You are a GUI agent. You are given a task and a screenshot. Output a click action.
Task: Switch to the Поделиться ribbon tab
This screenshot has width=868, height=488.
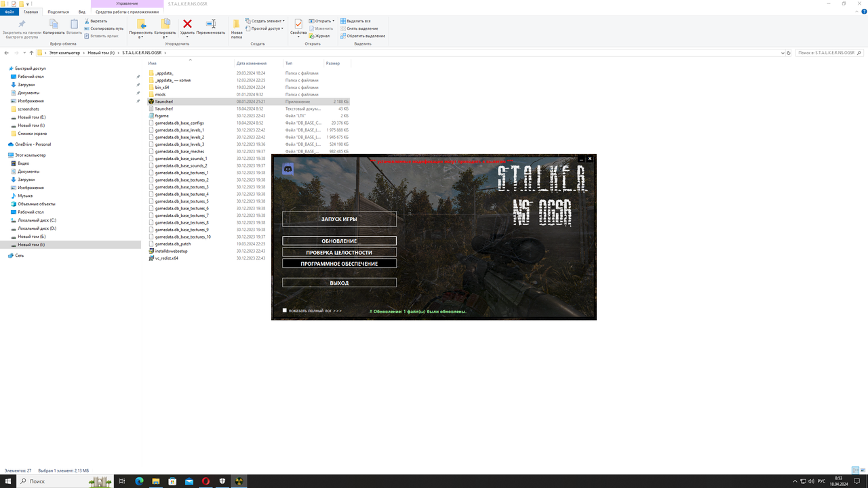coord(58,12)
